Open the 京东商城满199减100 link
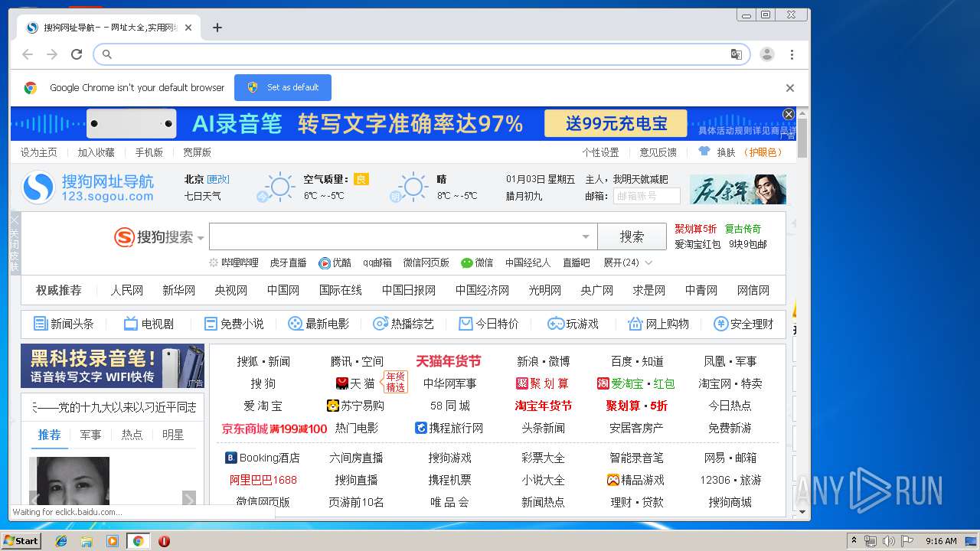The width and height of the screenshot is (980, 551). tap(274, 429)
